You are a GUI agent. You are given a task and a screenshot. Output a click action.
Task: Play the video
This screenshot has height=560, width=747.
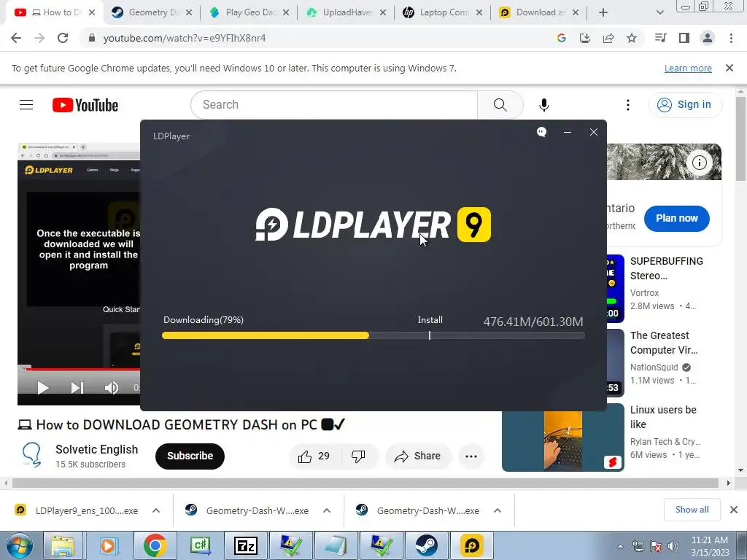point(43,388)
